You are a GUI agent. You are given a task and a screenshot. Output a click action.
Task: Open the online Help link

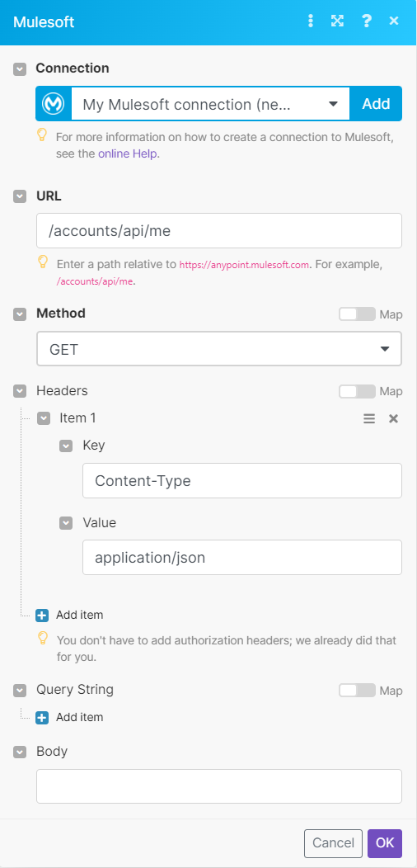pyautogui.click(x=129, y=154)
